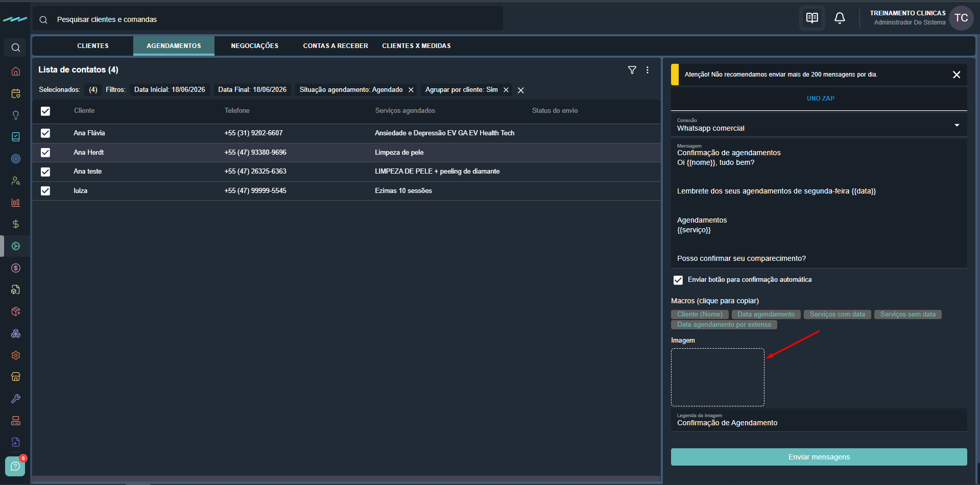Open the wrench tools sidebar icon

point(16,399)
